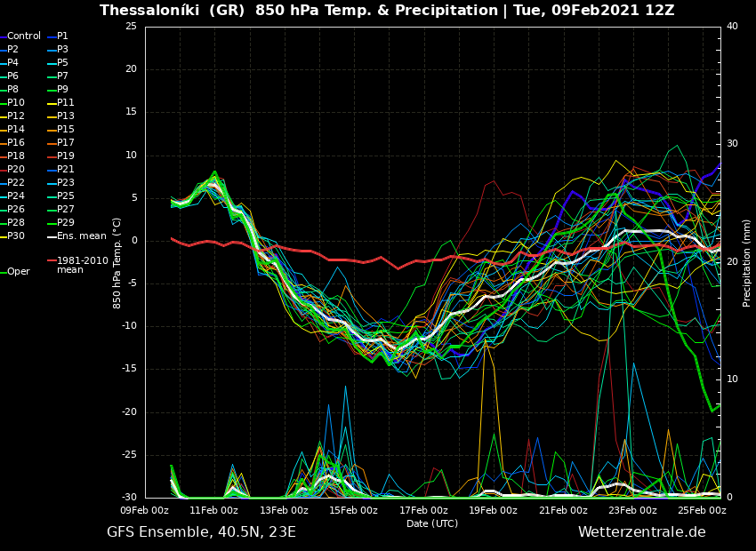The width and height of the screenshot is (756, 551).
Task: Select the P10 legend label
Action: click(x=16, y=103)
